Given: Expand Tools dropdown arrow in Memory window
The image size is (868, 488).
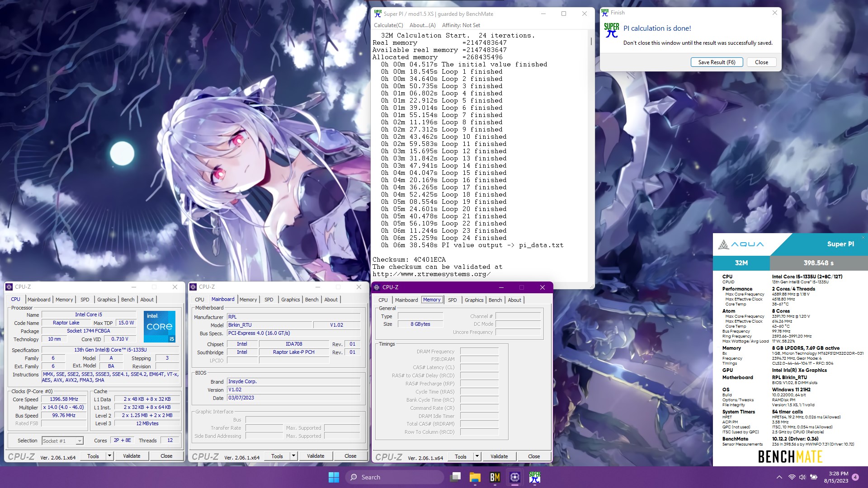Looking at the screenshot, I should click(476, 456).
